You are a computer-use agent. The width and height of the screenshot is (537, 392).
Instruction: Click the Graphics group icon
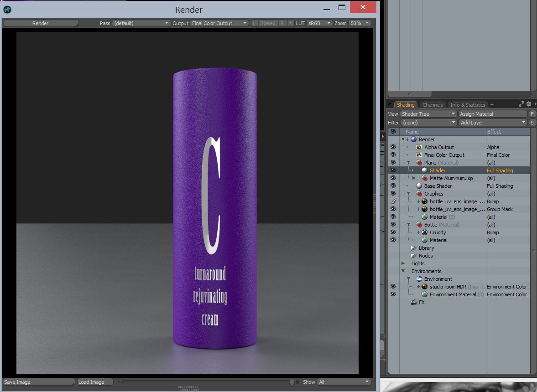coord(419,194)
